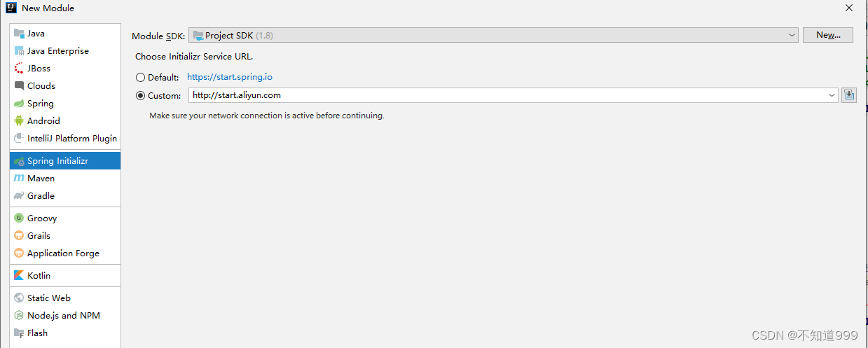The width and height of the screenshot is (868, 348).
Task: Select the Default service URL radio button
Action: click(141, 78)
